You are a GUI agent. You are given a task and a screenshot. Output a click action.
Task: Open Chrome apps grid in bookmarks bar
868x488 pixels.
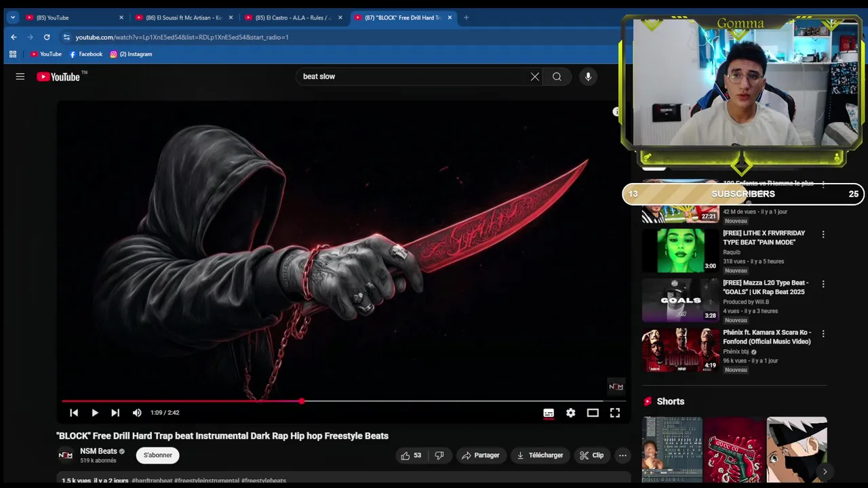coord(13,54)
